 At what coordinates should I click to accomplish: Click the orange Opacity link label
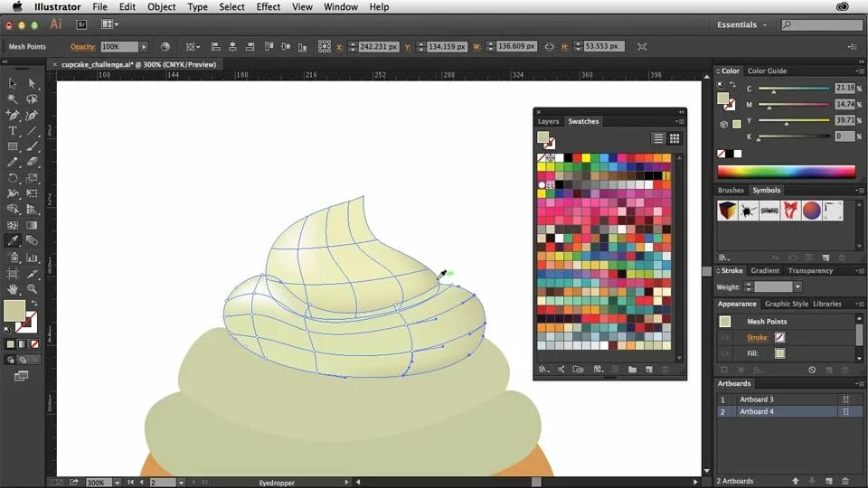point(83,47)
